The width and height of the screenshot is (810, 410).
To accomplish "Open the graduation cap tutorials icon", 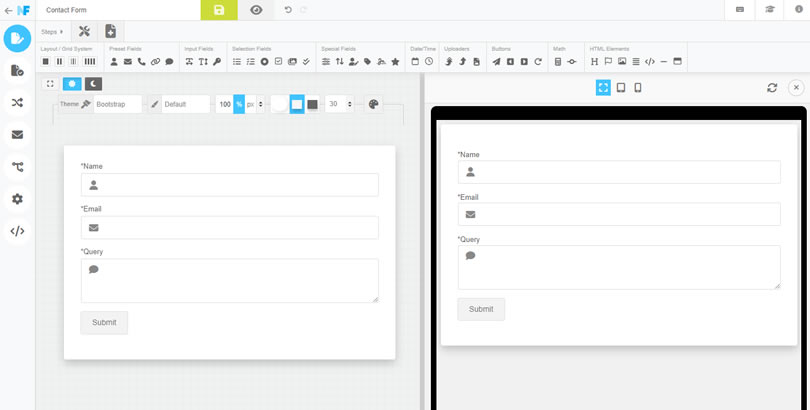I will pos(770,10).
